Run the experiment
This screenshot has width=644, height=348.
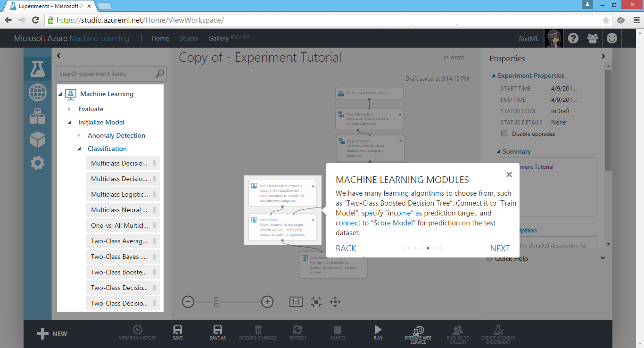[x=378, y=332]
